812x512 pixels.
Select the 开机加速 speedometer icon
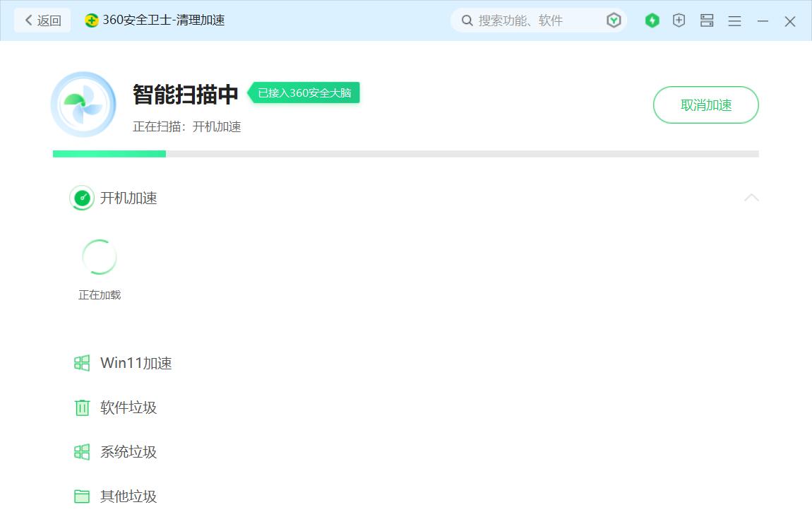click(x=82, y=198)
